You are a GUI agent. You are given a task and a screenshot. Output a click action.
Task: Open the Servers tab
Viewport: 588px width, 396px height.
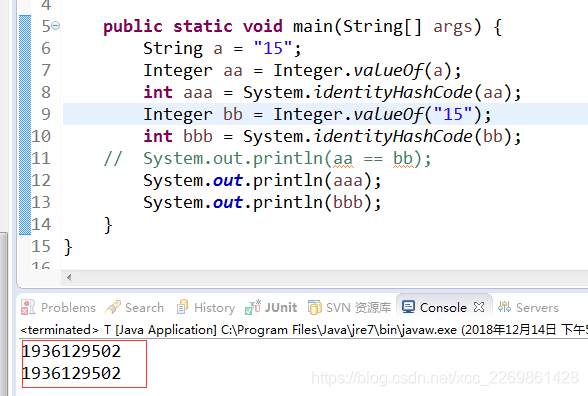[x=528, y=308]
